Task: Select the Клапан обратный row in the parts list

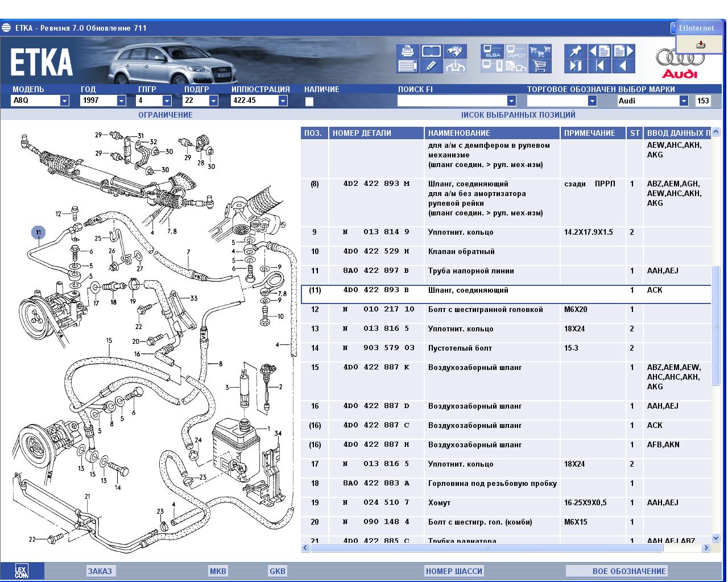Action: [461, 252]
